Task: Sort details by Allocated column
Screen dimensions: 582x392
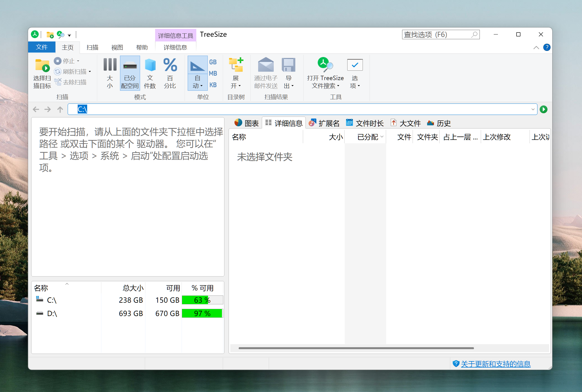Action: [365, 137]
